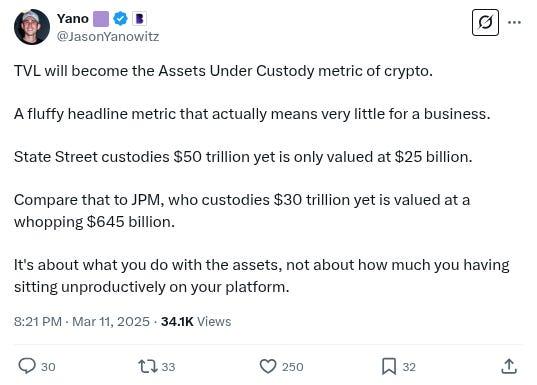Like the post with the heart icon
Viewport: 537px width, 385px height.
pyautogui.click(x=268, y=367)
